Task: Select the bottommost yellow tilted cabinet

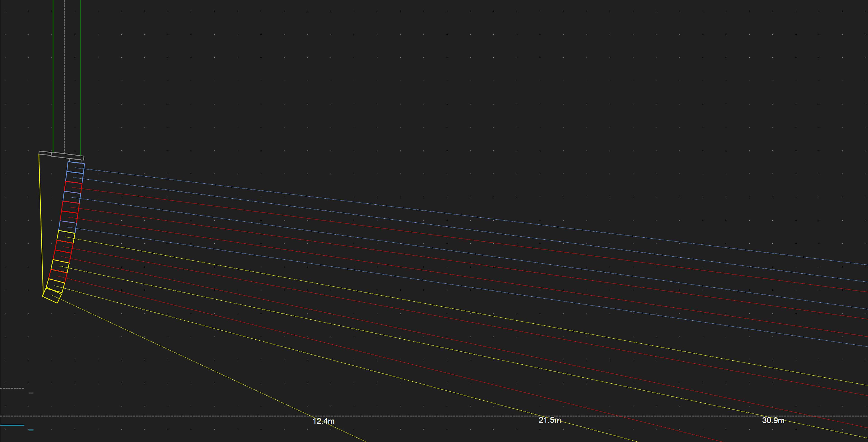Action: [x=52, y=296]
